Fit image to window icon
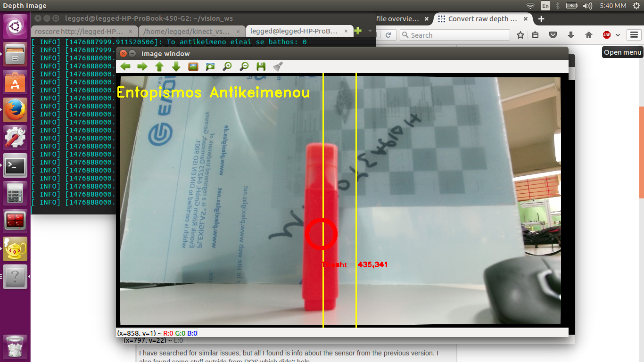The image size is (644, 362). [x=210, y=66]
